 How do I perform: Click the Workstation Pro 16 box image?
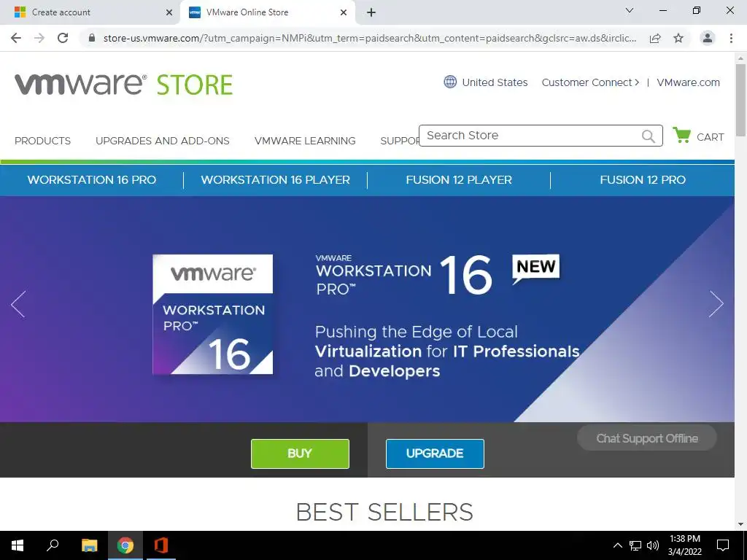coord(212,314)
